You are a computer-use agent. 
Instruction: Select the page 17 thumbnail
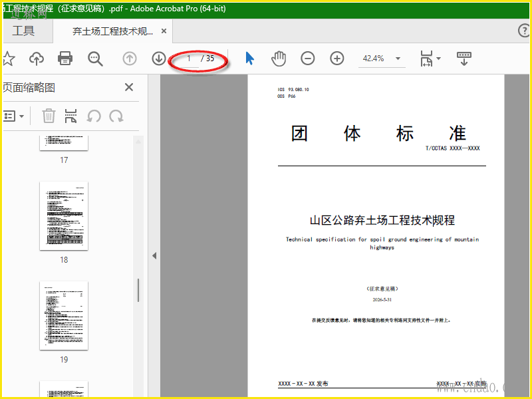(64, 143)
